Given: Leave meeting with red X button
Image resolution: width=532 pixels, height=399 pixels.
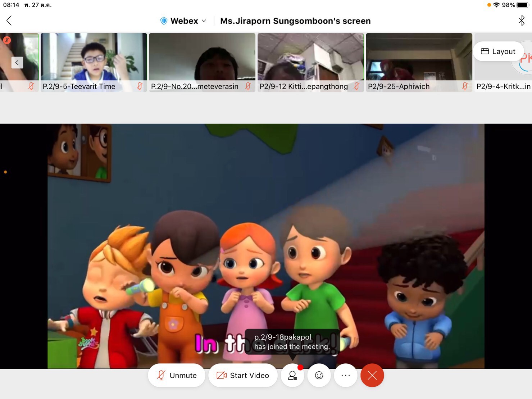Looking at the screenshot, I should pyautogui.click(x=372, y=375).
